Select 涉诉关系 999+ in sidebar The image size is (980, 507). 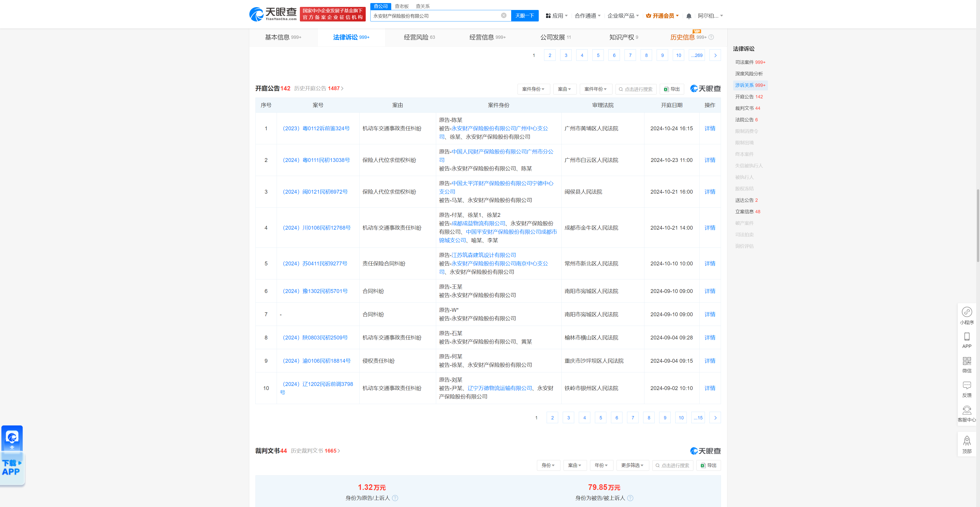[x=750, y=85]
